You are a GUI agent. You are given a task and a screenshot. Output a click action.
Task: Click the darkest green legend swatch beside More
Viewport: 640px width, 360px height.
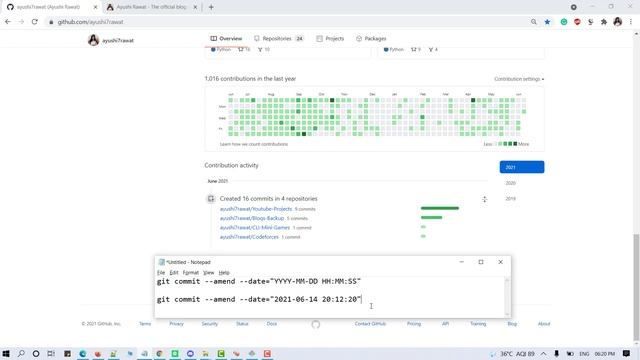[515, 144]
